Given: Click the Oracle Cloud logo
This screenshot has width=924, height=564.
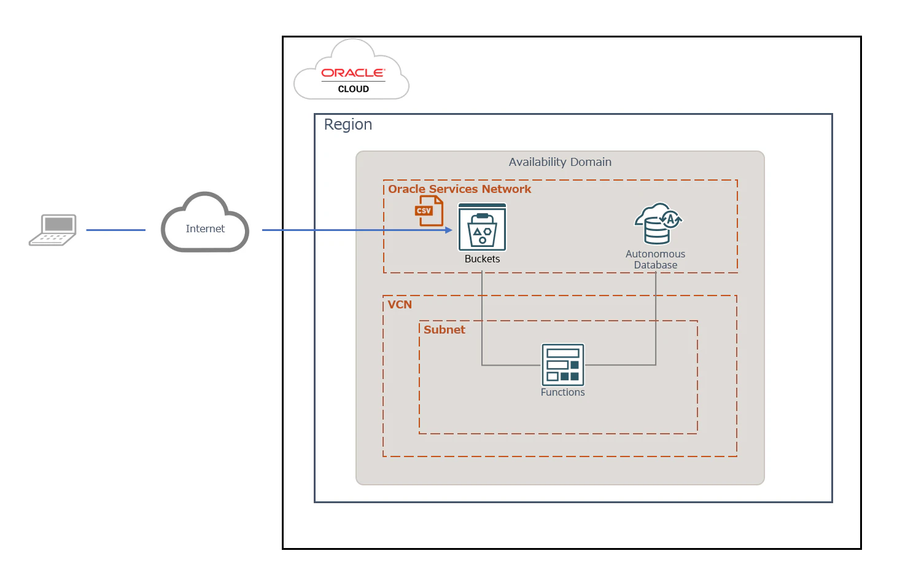Looking at the screenshot, I should point(352,69).
